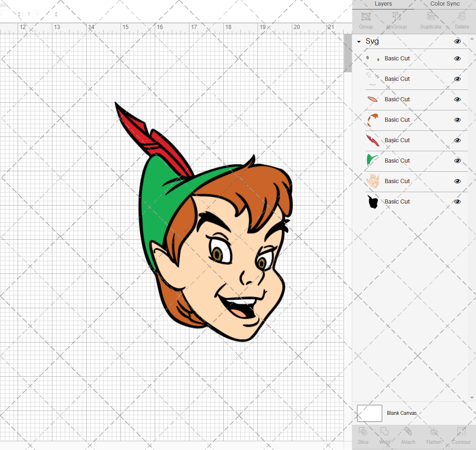Click the Group icon in Layers panel
The width and height of the screenshot is (476, 450).
(366, 19)
